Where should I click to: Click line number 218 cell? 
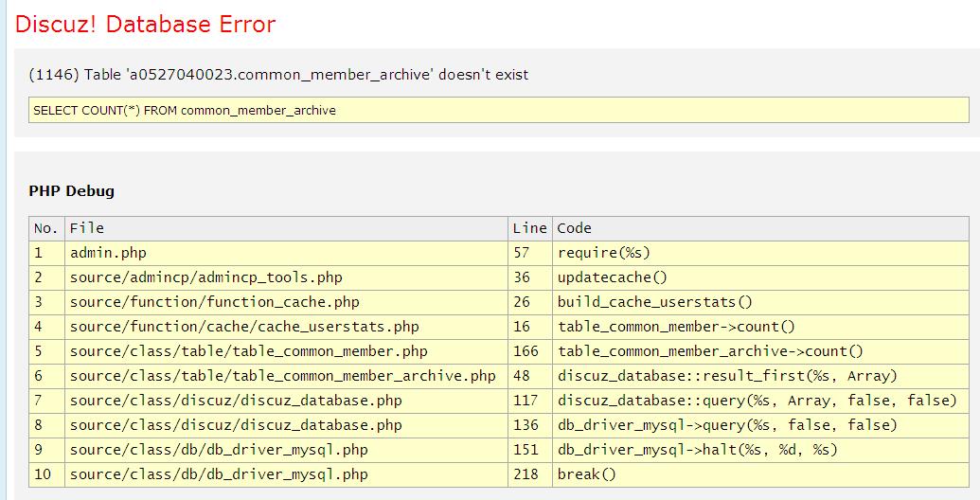pyautogui.click(x=530, y=474)
